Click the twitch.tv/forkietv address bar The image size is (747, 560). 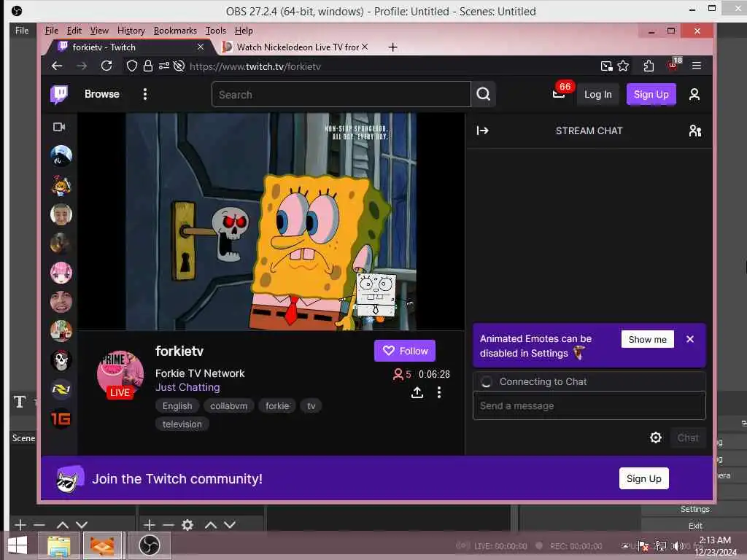pos(255,66)
